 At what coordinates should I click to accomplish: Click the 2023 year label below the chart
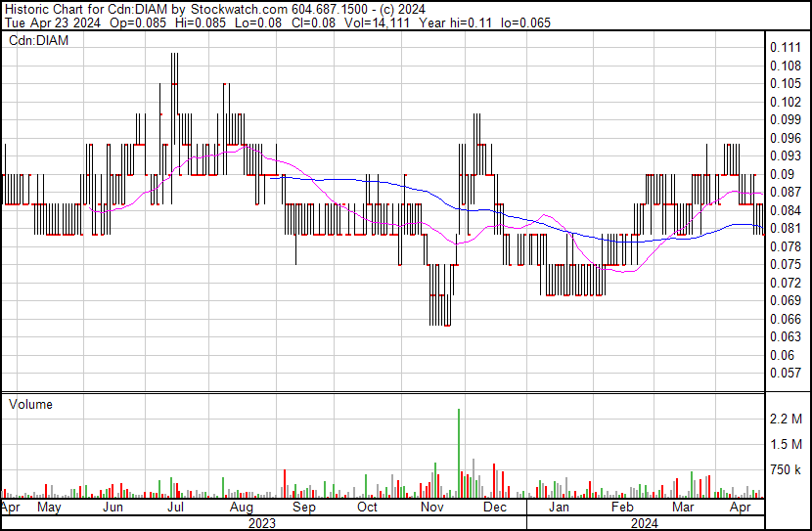(x=261, y=523)
